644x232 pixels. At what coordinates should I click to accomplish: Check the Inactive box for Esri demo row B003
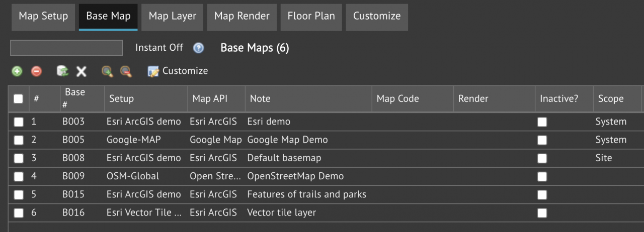coord(542,122)
